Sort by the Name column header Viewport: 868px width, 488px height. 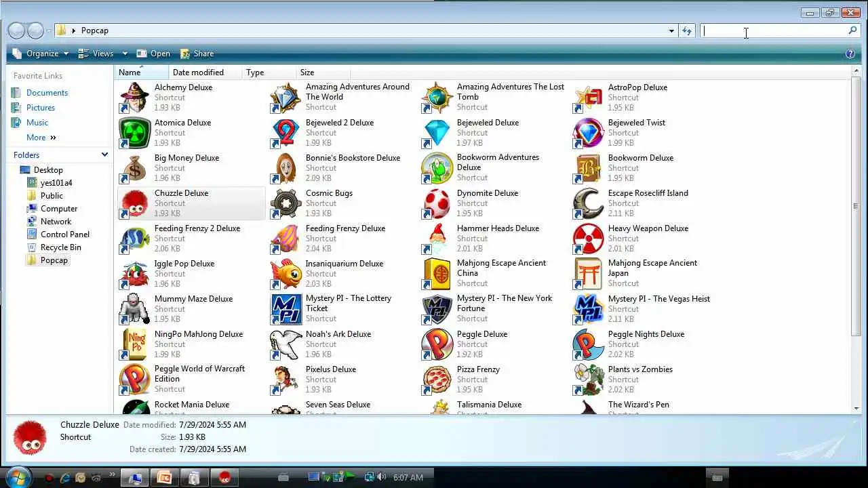point(141,73)
